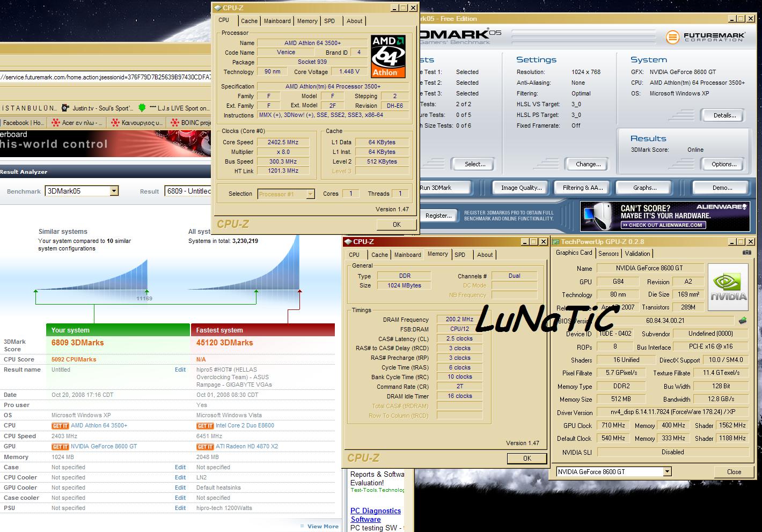Click the Core Speed 2402.5 MHz field
This screenshot has width=762, height=532.
(x=283, y=142)
